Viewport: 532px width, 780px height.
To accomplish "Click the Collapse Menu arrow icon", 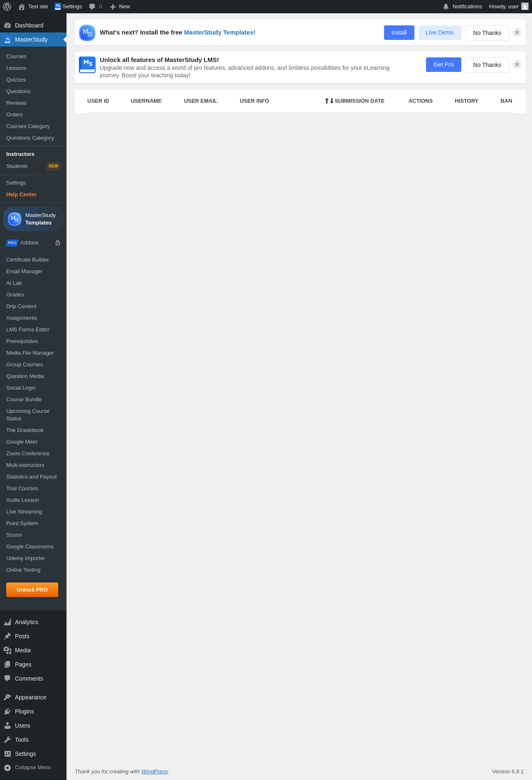I will coord(7,768).
